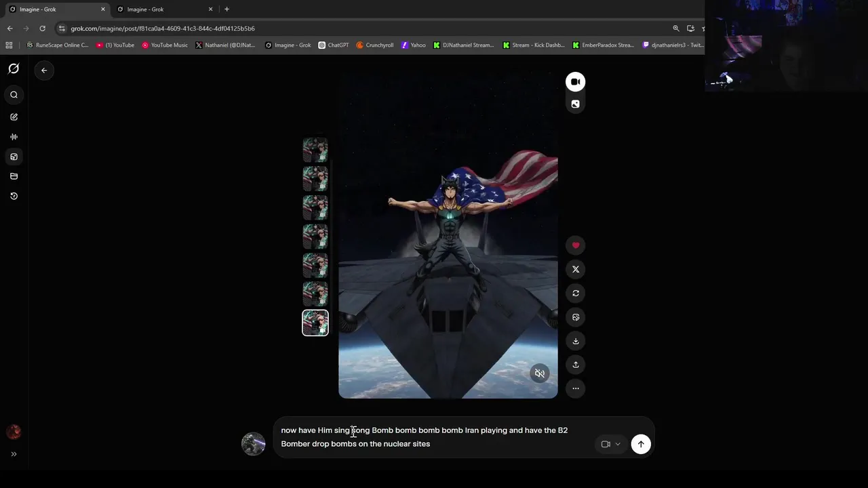
Task: Click the main generated video preview
Action: click(448, 234)
